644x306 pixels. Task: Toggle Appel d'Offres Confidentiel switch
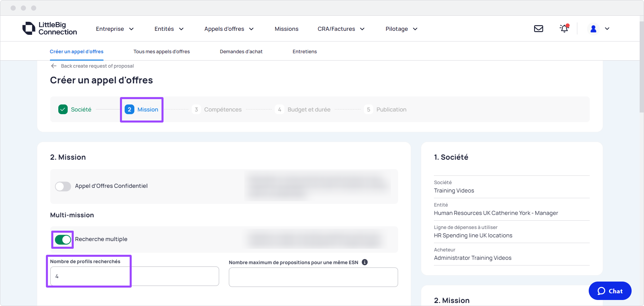click(x=63, y=186)
